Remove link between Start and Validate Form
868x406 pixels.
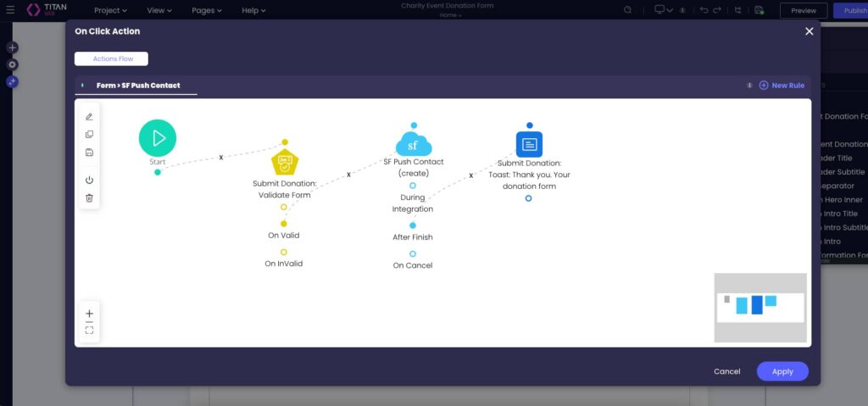pos(221,158)
